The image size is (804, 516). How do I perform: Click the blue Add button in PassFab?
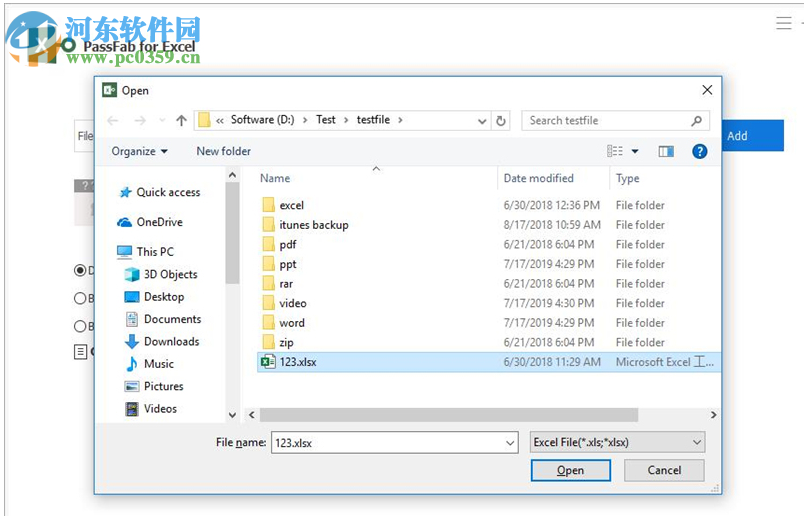pos(753,136)
